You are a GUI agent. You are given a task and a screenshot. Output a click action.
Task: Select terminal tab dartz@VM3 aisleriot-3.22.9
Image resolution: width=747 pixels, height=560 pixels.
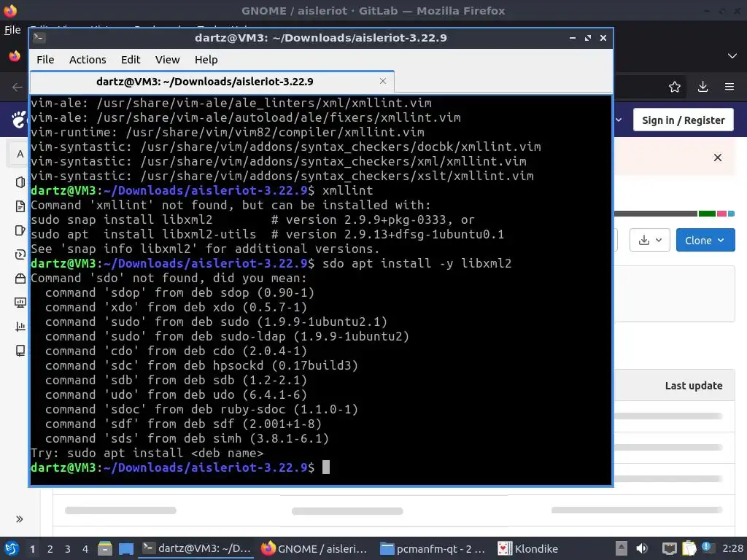[212, 82]
